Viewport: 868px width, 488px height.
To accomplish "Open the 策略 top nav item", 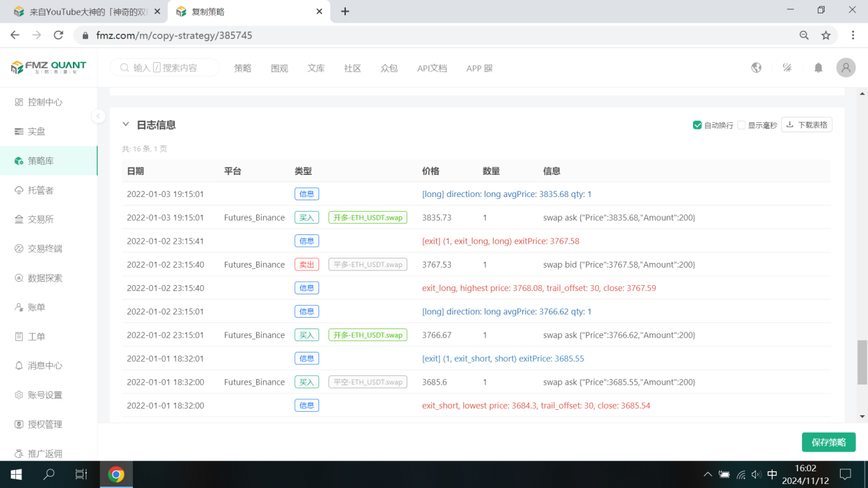I will tap(243, 68).
